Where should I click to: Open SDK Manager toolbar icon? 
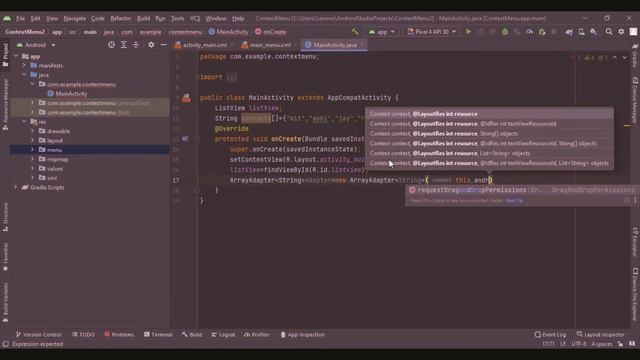[593, 32]
